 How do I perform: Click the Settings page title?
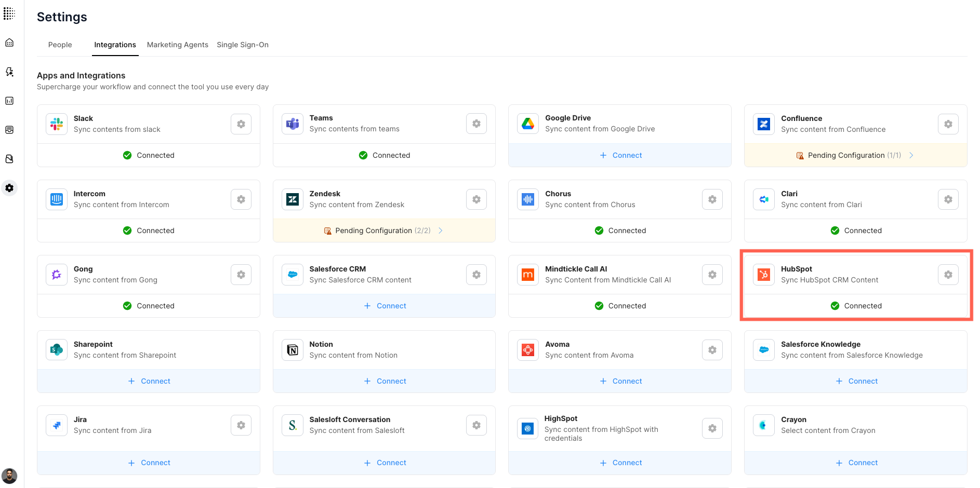tap(62, 17)
